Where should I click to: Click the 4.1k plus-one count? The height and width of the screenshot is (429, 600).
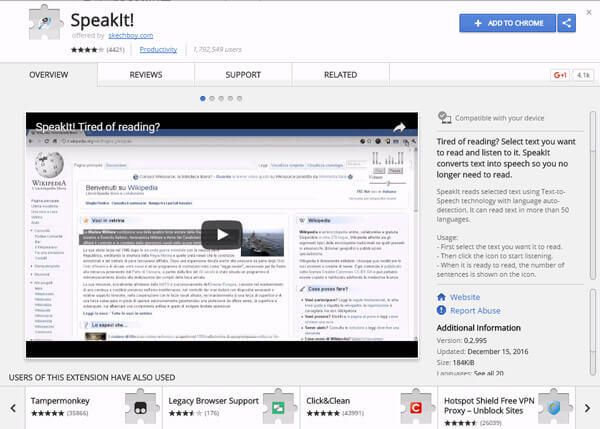[x=583, y=75]
